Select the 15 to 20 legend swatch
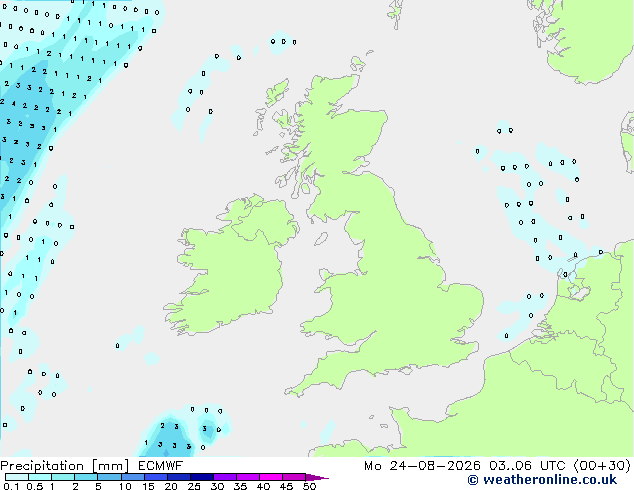The width and height of the screenshot is (634, 490). 155,477
